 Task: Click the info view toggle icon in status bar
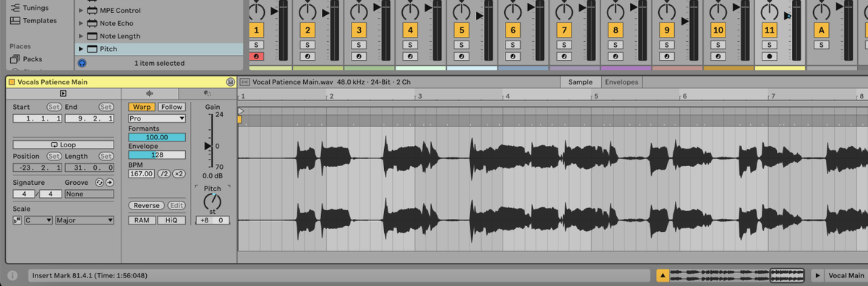tap(12, 276)
